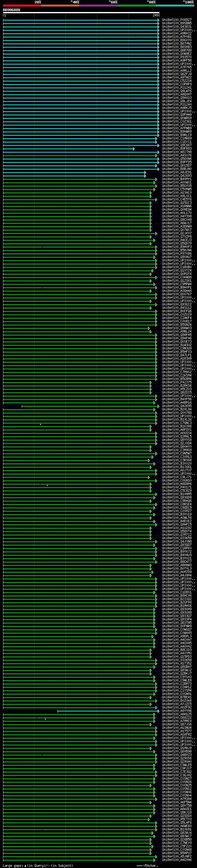Select the UniRef100_C5F220 label
The height and width of the screenshot is (868, 197).
click(177, 846)
